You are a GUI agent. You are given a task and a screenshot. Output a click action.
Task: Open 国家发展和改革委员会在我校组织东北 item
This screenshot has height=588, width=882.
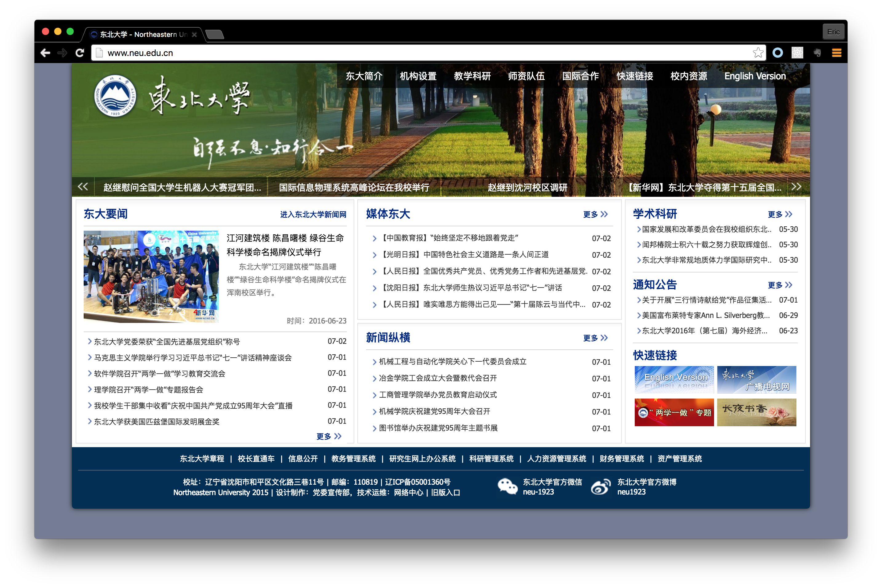706,229
